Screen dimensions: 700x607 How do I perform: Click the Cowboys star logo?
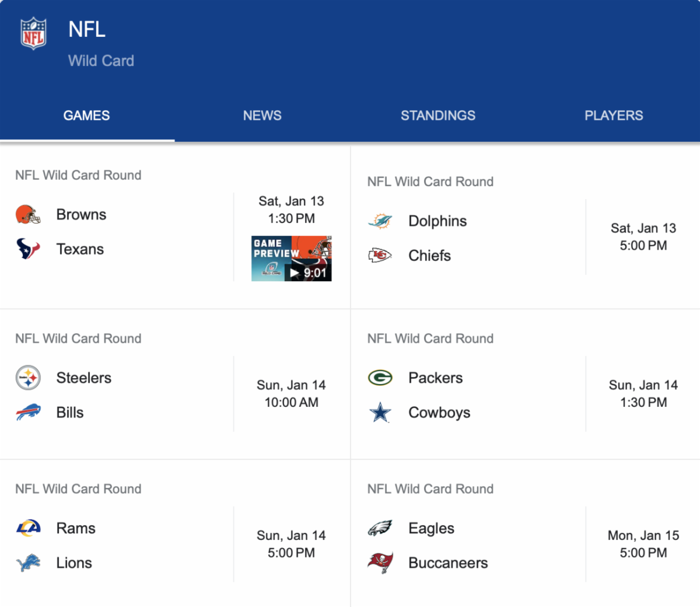click(380, 413)
